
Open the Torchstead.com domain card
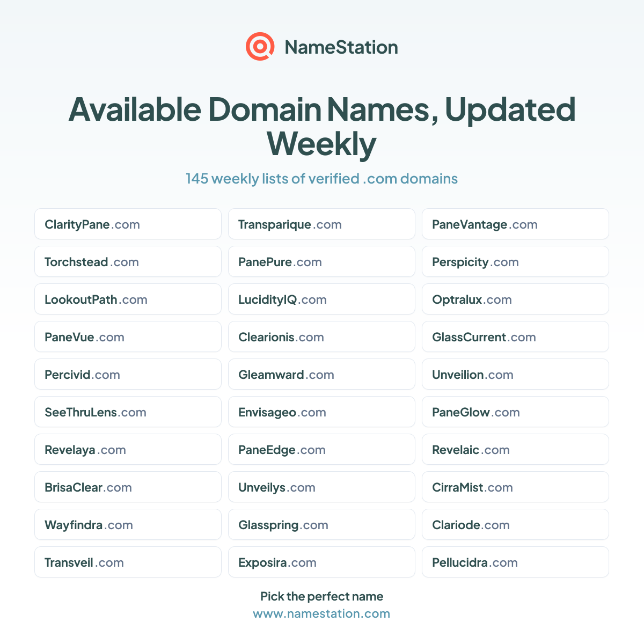point(128,261)
